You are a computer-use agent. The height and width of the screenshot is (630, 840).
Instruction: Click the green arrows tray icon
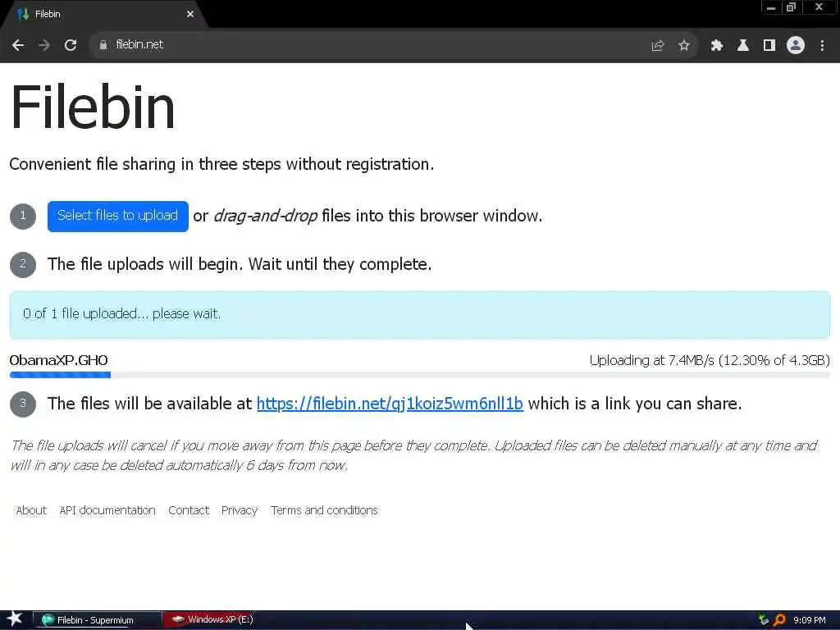(x=764, y=620)
